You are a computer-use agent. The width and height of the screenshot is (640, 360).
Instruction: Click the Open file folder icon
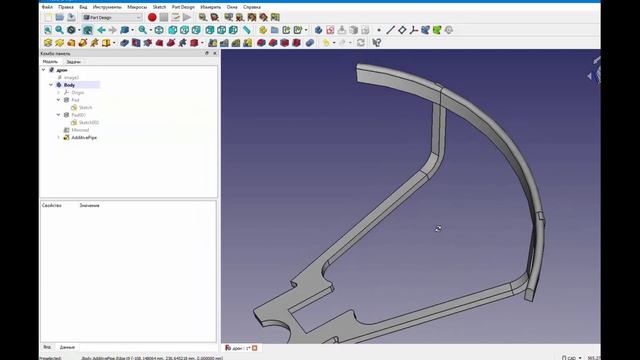click(60, 18)
